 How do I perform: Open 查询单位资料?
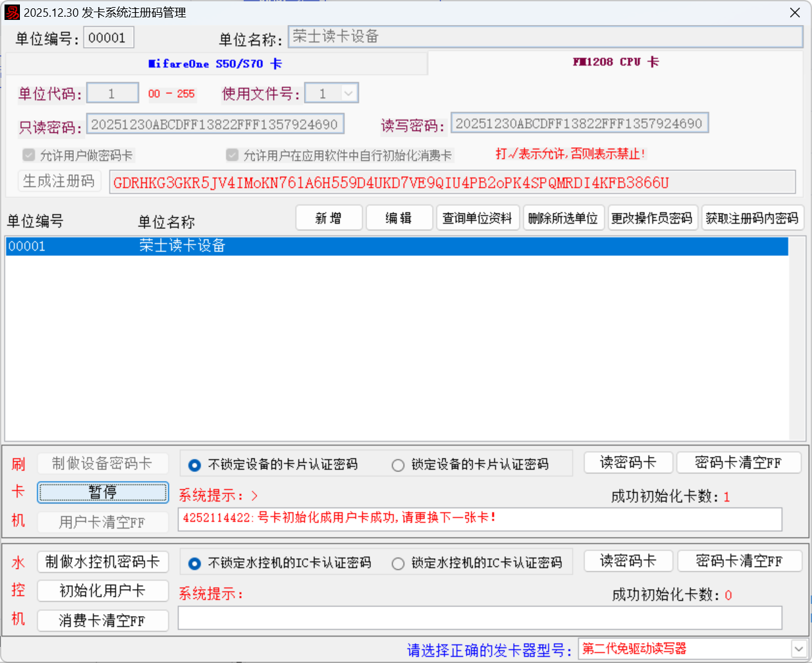[477, 218]
